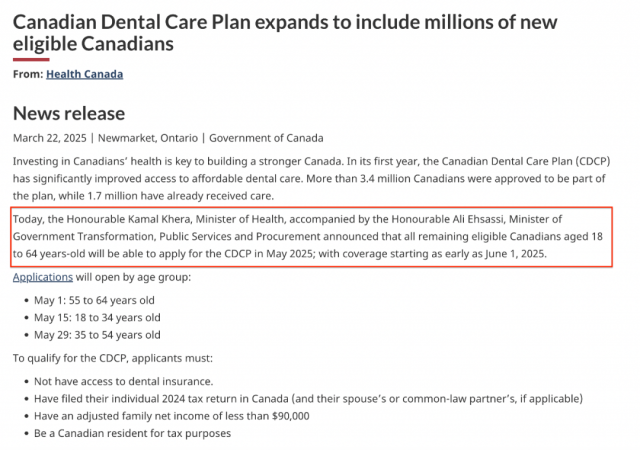Click 'Government of Canada' in the dateline
Image resolution: width=640 pixels, height=450 pixels.
click(266, 138)
